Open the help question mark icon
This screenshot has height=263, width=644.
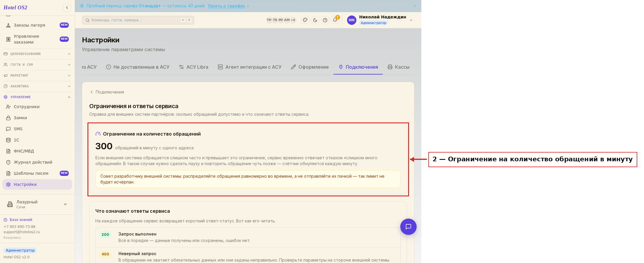pos(325,20)
